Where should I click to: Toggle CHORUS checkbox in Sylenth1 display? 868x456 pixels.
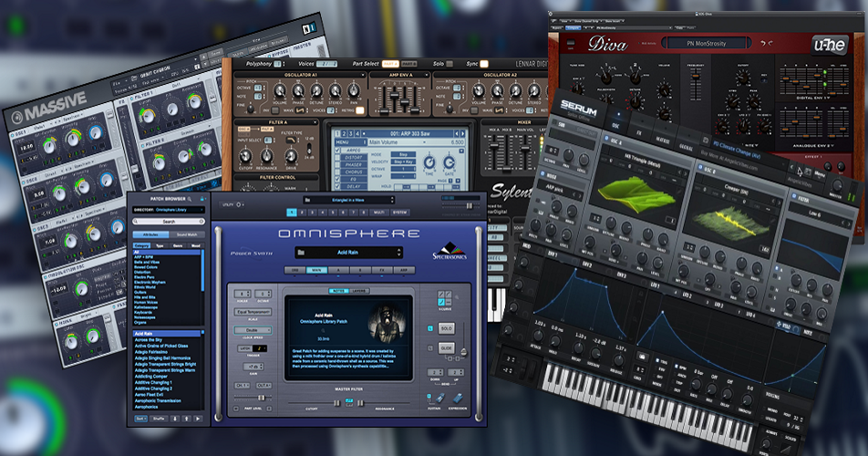[x=337, y=171]
